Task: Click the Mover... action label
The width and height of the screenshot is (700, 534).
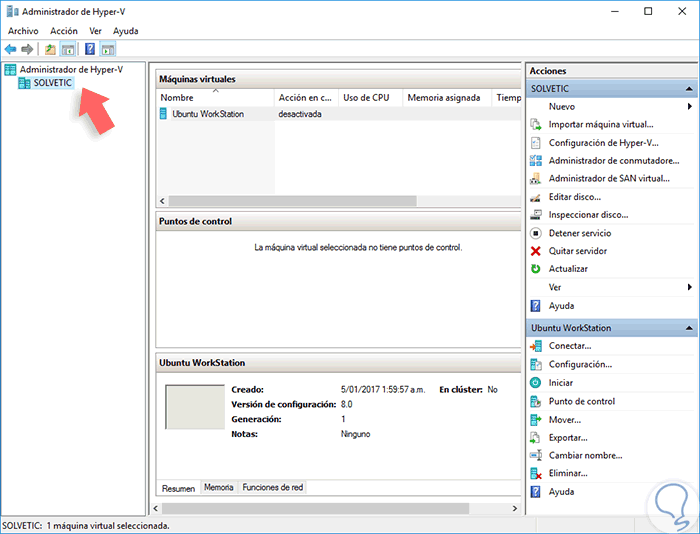Action: click(x=565, y=420)
